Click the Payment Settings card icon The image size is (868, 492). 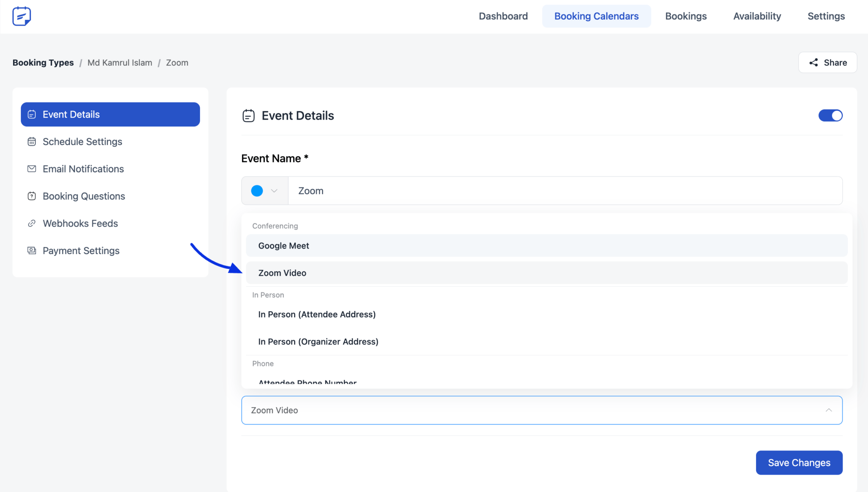tap(32, 250)
